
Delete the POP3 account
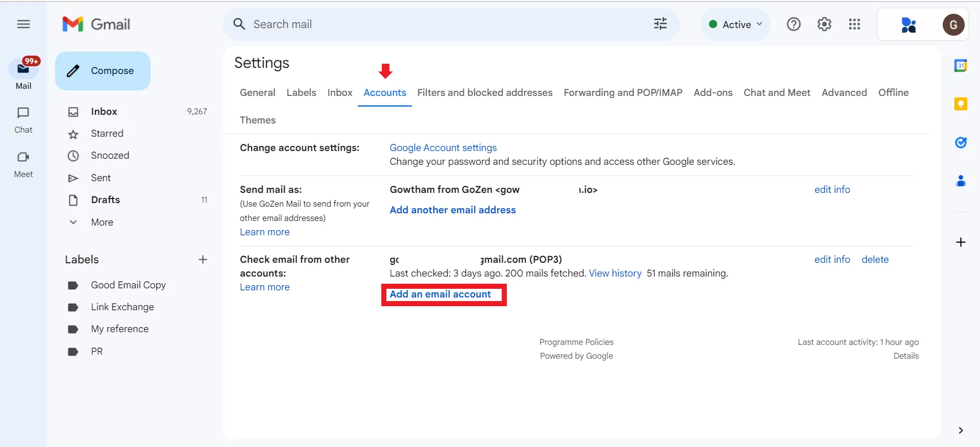pyautogui.click(x=875, y=259)
